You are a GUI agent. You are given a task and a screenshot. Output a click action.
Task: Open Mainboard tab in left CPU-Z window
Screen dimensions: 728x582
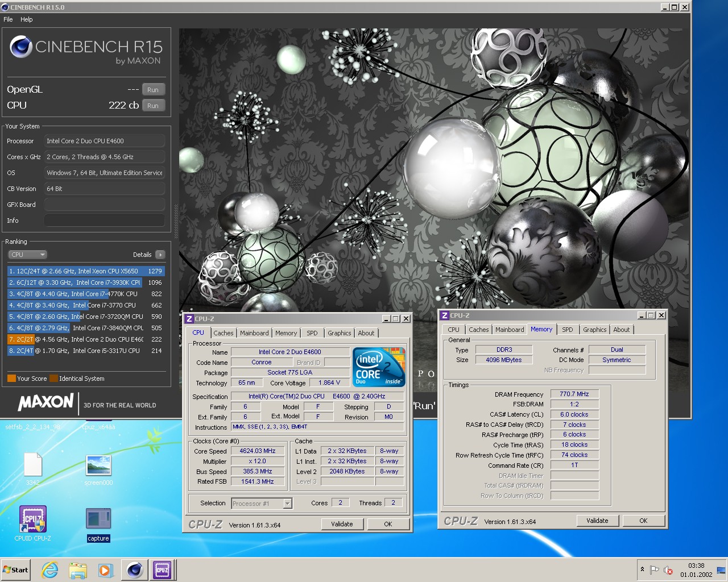(x=254, y=333)
